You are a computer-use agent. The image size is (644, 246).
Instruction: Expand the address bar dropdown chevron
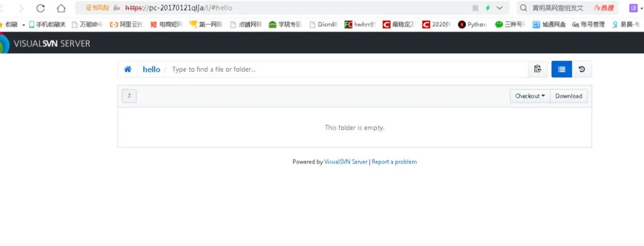click(x=500, y=8)
